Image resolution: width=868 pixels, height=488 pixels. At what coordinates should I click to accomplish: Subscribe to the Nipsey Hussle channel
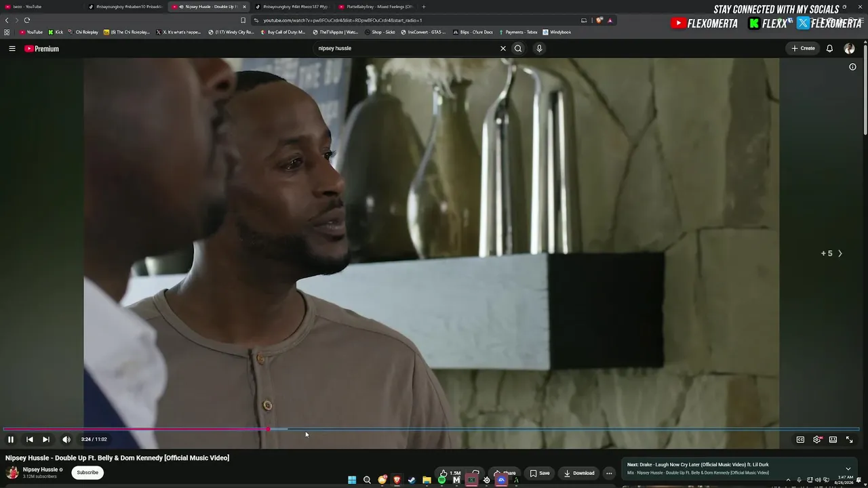click(x=87, y=472)
